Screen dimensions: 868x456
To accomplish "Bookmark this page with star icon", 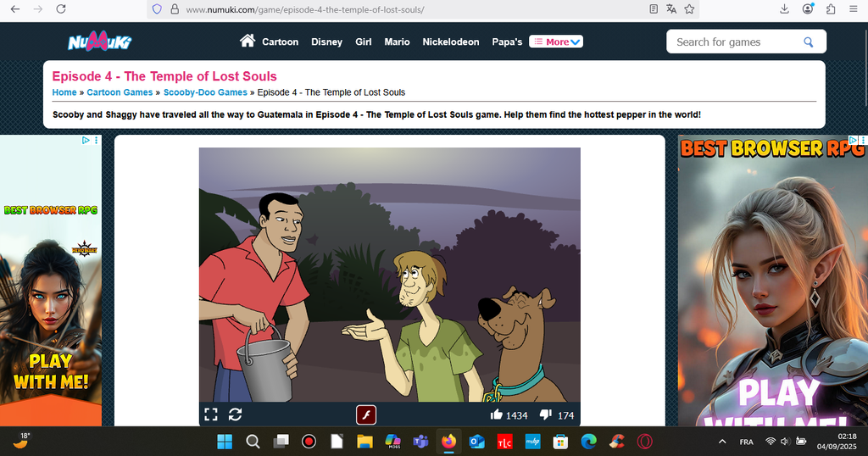I will tap(689, 8).
